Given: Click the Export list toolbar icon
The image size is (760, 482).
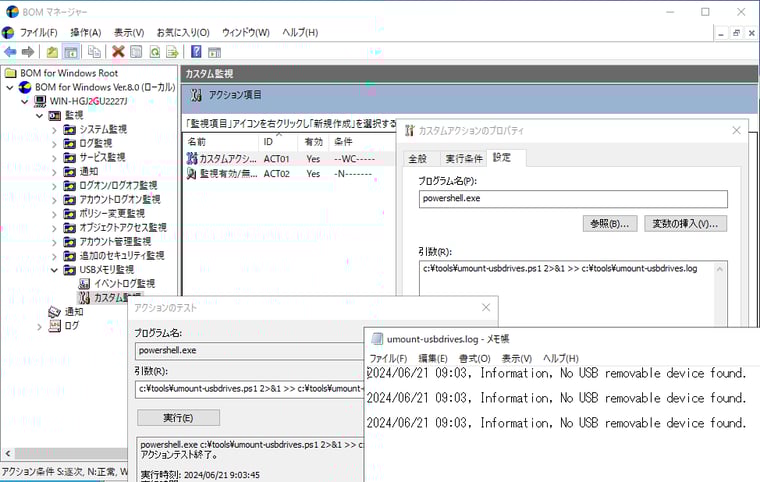Looking at the screenshot, I should coord(173,51).
